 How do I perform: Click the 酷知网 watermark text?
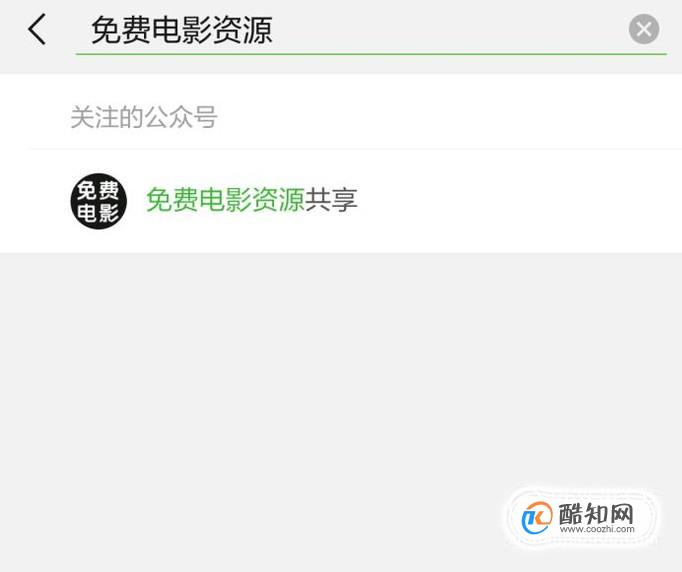(x=596, y=513)
